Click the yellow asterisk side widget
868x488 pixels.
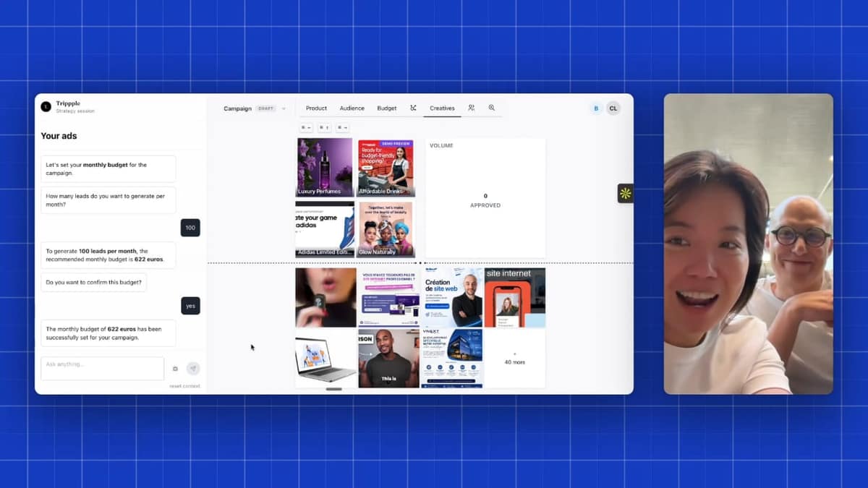click(x=625, y=193)
